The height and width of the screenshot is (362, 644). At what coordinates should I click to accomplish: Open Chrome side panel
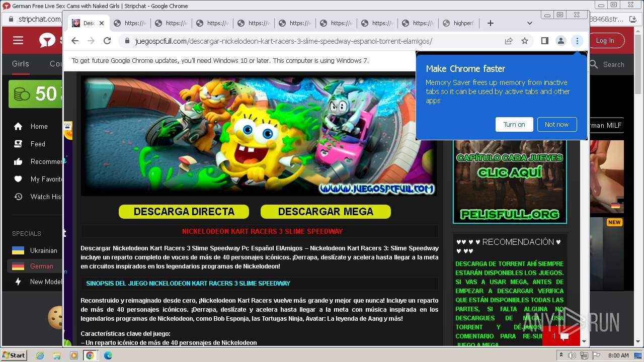[x=544, y=41]
